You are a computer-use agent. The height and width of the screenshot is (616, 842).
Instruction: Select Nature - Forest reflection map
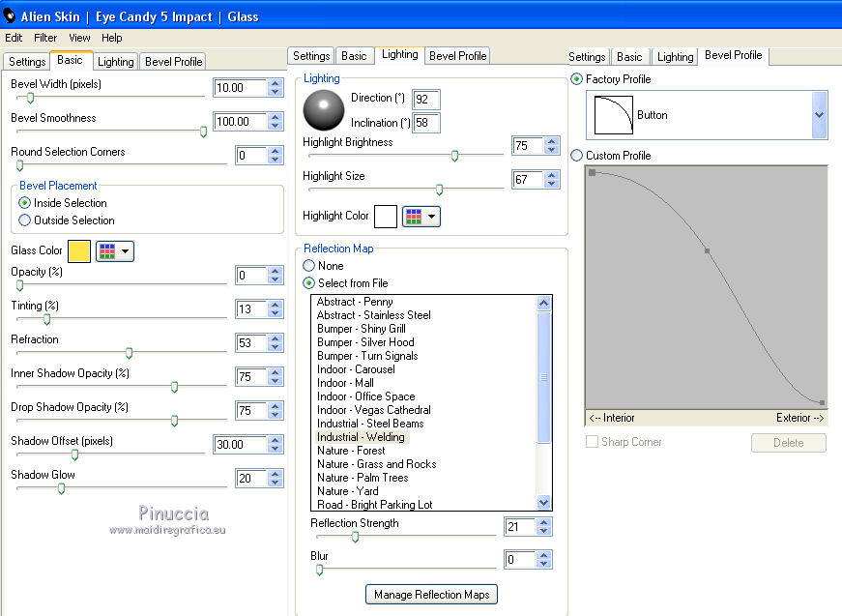[x=351, y=451]
